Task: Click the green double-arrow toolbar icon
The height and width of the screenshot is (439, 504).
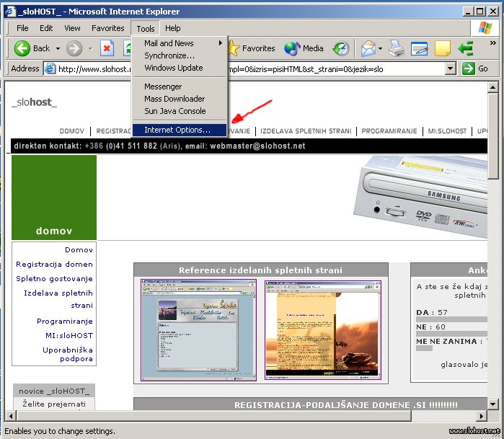Action: (466, 48)
